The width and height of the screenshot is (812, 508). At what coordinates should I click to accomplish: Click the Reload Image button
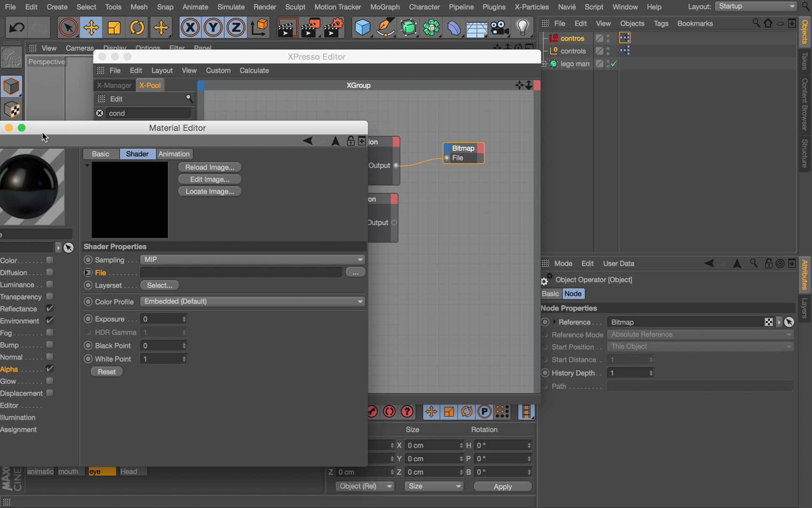(210, 167)
